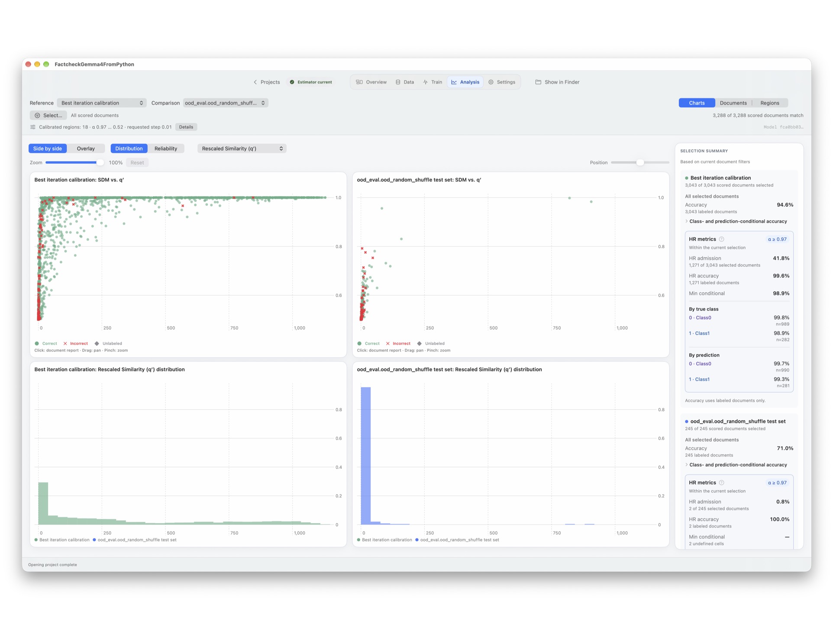Select Distribution chart mode
The height and width of the screenshot is (644, 833).
point(129,149)
